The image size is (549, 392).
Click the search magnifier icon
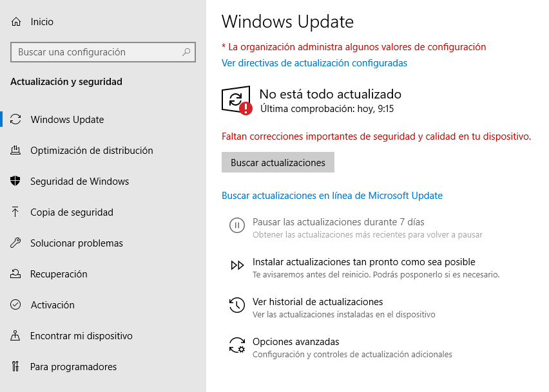tap(186, 52)
